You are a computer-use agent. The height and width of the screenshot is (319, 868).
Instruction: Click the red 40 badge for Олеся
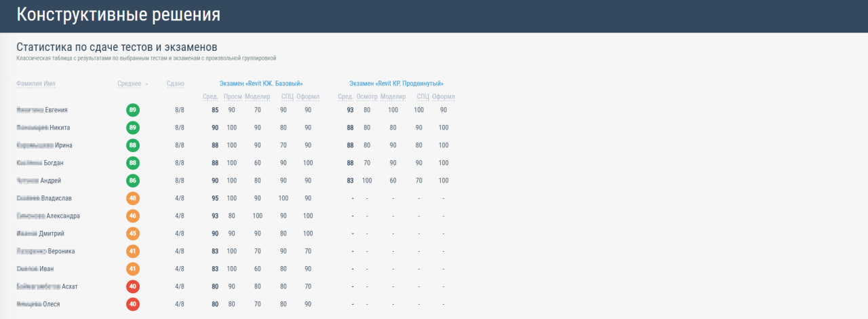coord(133,304)
